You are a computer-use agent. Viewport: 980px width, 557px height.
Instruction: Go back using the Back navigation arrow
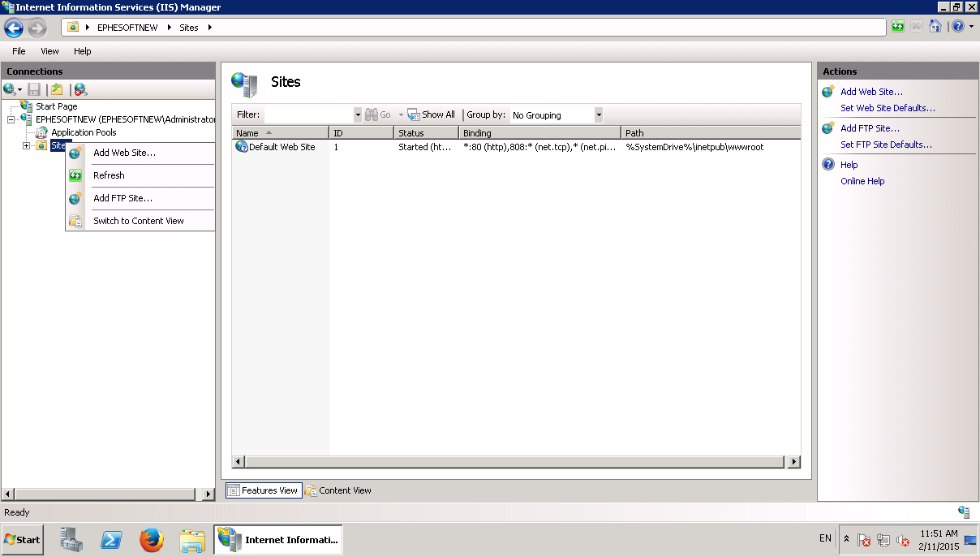(x=14, y=28)
